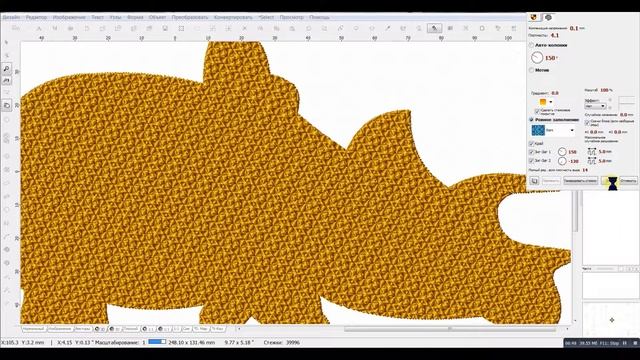This screenshot has width=640, height=360.
Task: Open the Текст menu
Action: [x=97, y=17]
